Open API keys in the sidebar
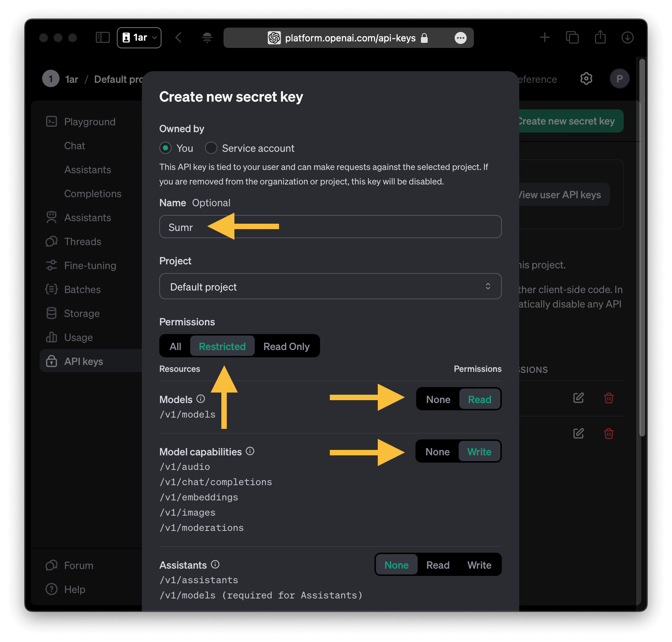Screen dimensions: 672x642 pos(91,361)
